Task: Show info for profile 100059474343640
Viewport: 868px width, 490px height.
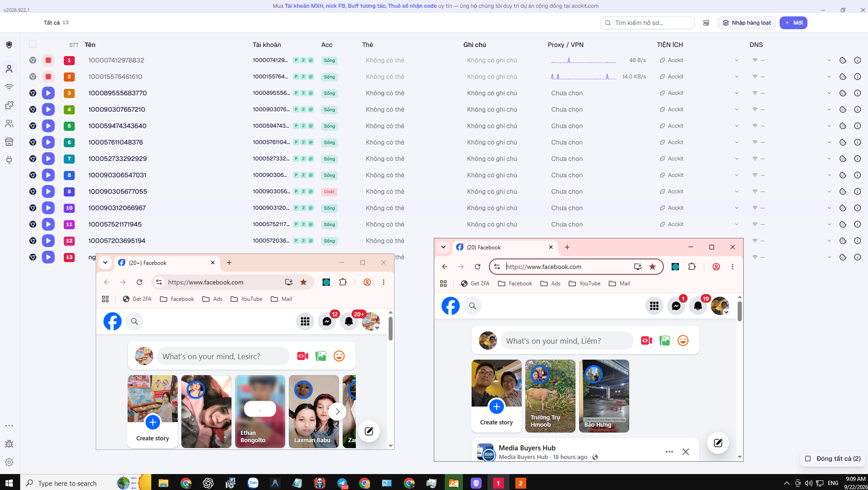Action: click(x=858, y=126)
